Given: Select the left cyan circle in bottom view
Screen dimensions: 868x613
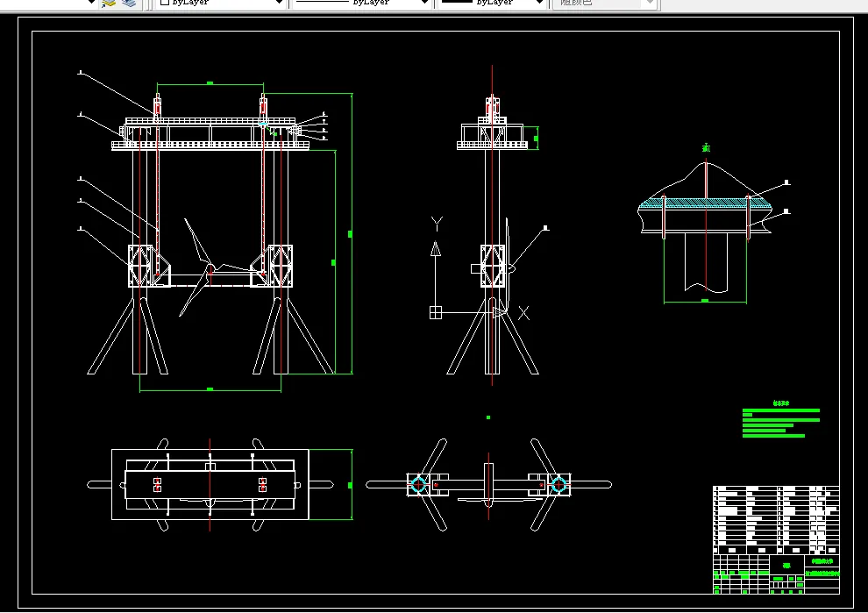Looking at the screenshot, I should tap(418, 484).
